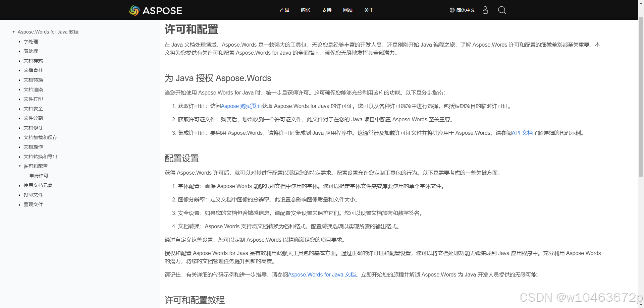Open the 简体中文 language selector
The width and height of the screenshot is (644, 308).
(462, 10)
